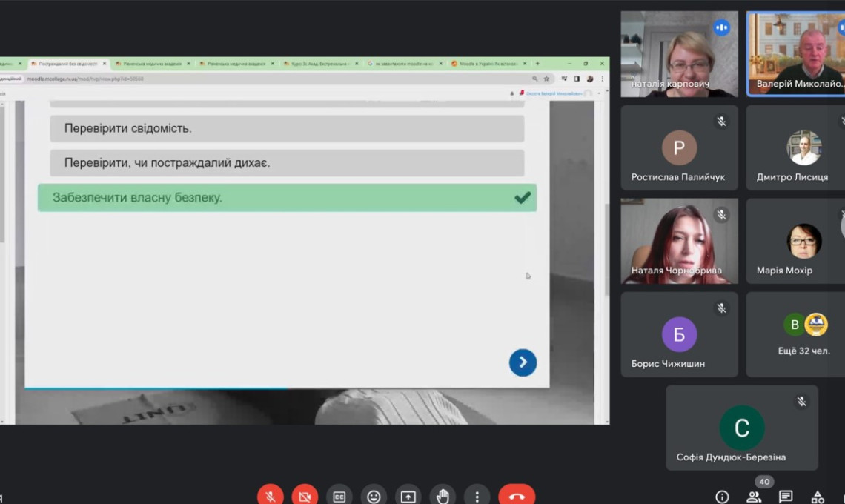
Task: Select Дмитро Лисиця's participant tile
Action: [x=796, y=147]
